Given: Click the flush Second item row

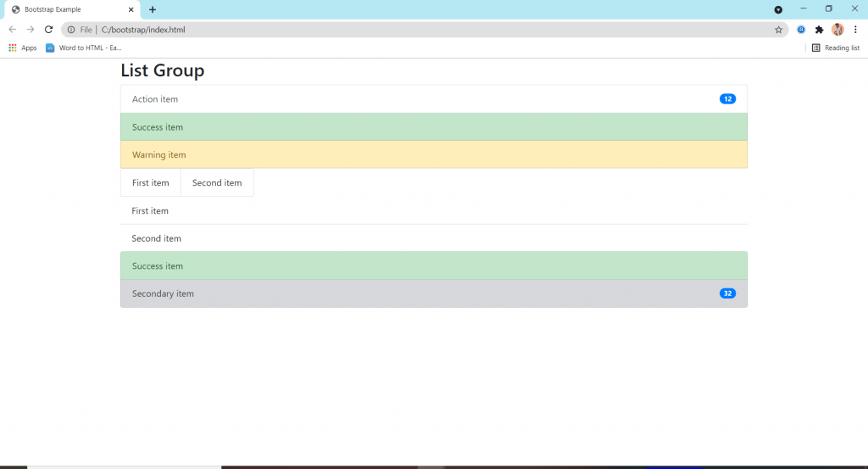Looking at the screenshot, I should pos(434,238).
